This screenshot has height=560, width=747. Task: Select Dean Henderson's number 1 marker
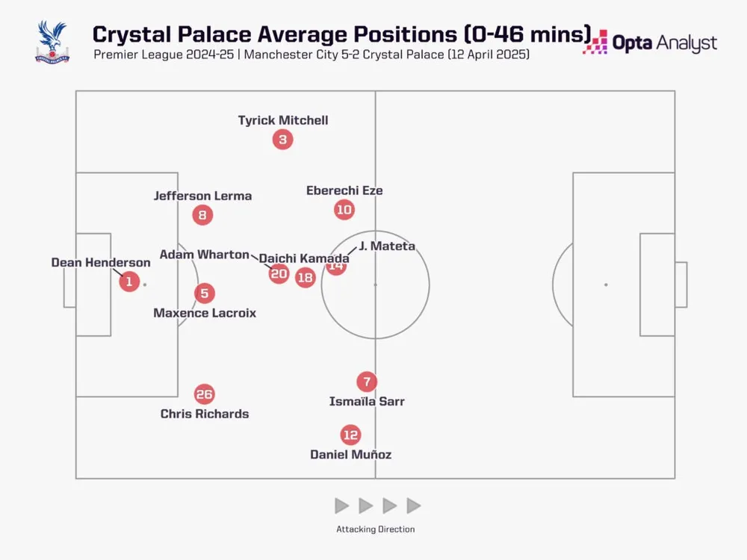tap(129, 281)
